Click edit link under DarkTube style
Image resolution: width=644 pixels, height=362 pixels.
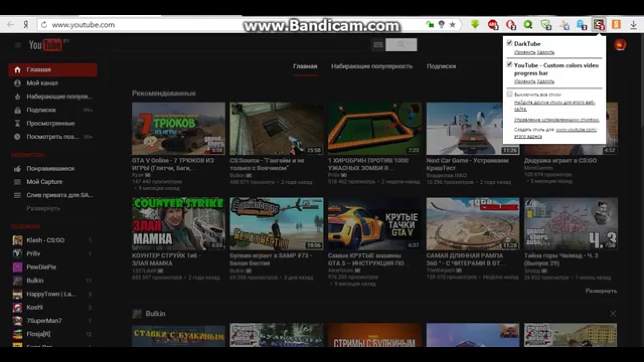pyautogui.click(x=525, y=53)
